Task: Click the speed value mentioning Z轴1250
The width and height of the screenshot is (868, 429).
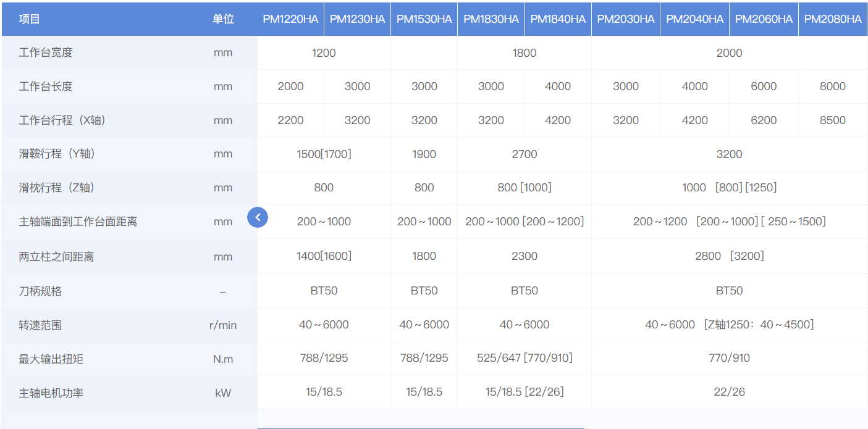Action: 729,324
